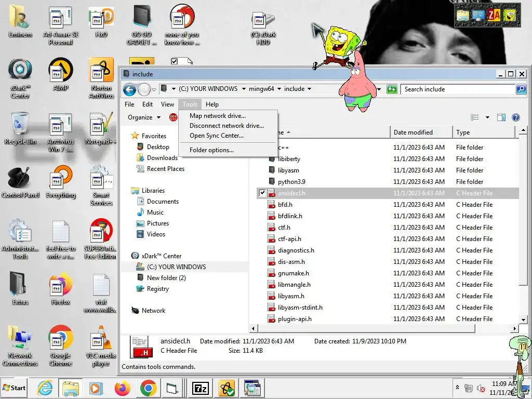Launch Notepad++ desktop shortcut
The image size is (532, 399).
coord(101,128)
